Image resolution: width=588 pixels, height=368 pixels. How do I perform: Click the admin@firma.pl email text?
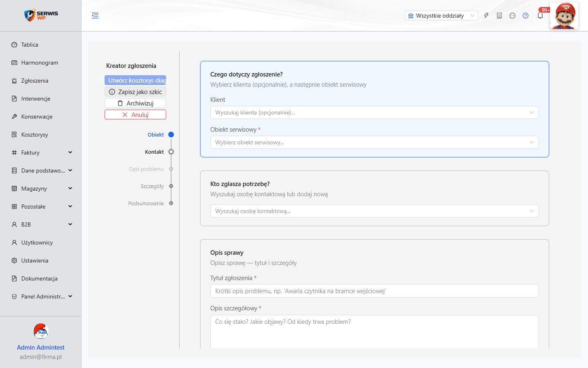pyautogui.click(x=41, y=357)
